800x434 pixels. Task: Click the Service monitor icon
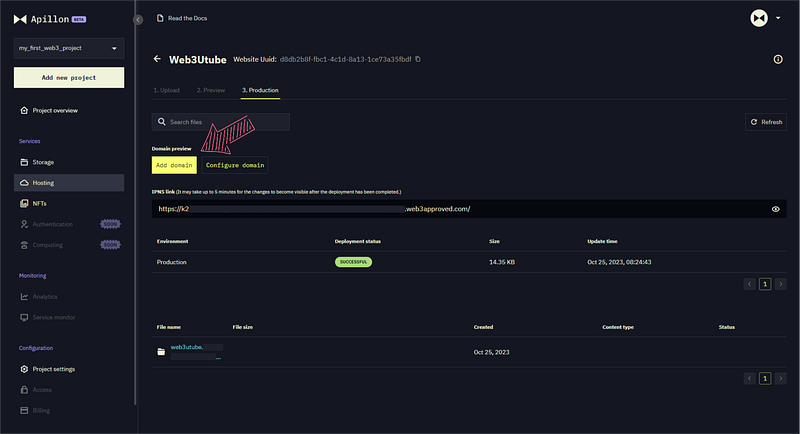(24, 317)
